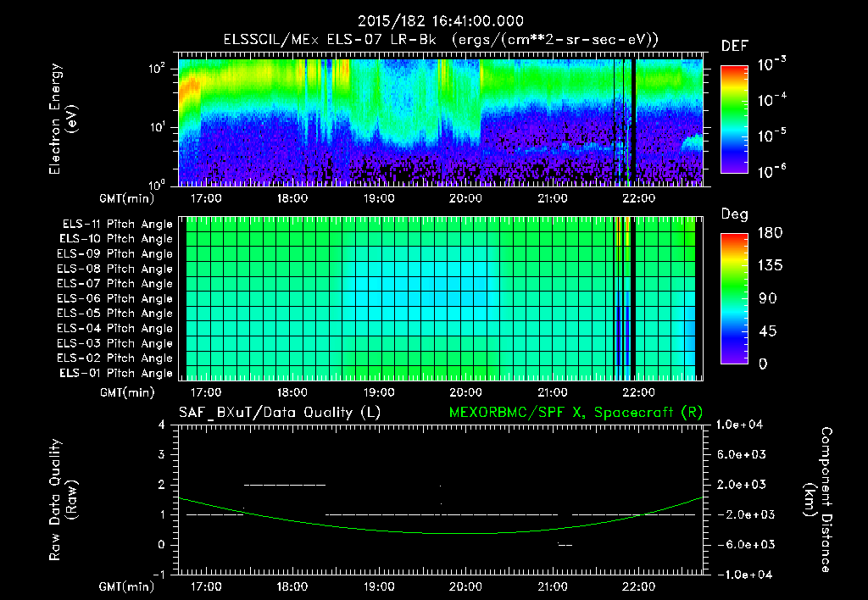The width and height of the screenshot is (868, 600).
Task: Click the ELS-10 Pitch Angle row label
Action: [115, 239]
